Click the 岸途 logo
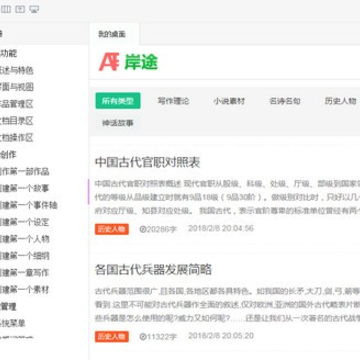This screenshot has height=360, width=360. tap(128, 62)
